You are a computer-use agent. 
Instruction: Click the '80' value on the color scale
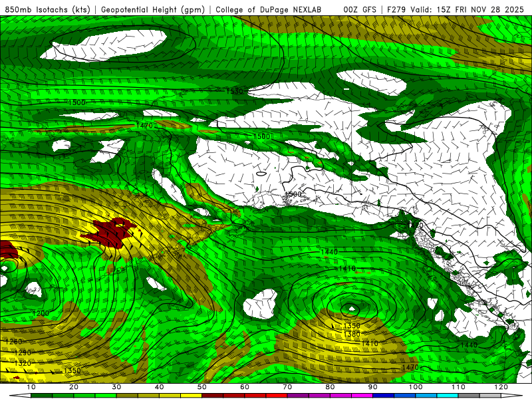pyautogui.click(x=330, y=387)
